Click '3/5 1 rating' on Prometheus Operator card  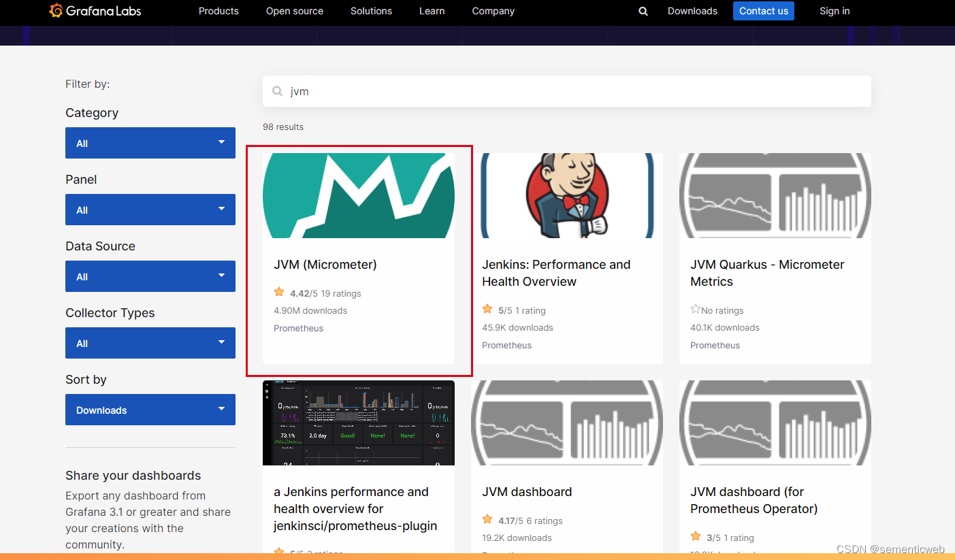[730, 538]
